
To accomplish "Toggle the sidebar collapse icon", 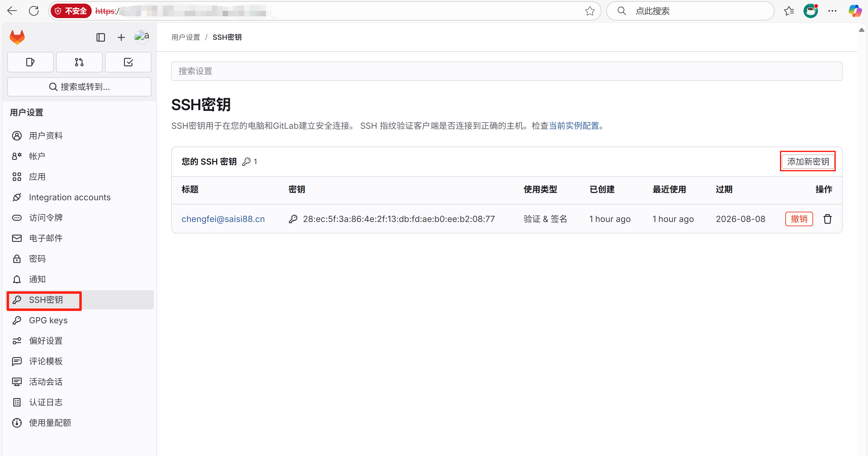I will (100, 37).
